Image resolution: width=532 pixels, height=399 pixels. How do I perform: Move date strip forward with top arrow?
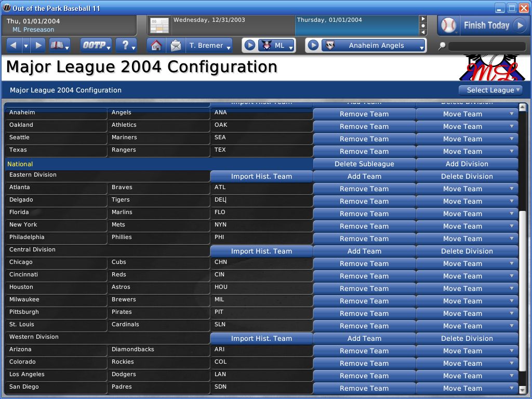pyautogui.click(x=423, y=19)
